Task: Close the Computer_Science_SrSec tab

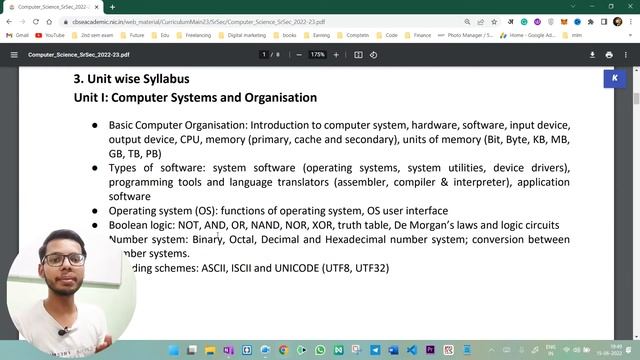Action: 97,7
